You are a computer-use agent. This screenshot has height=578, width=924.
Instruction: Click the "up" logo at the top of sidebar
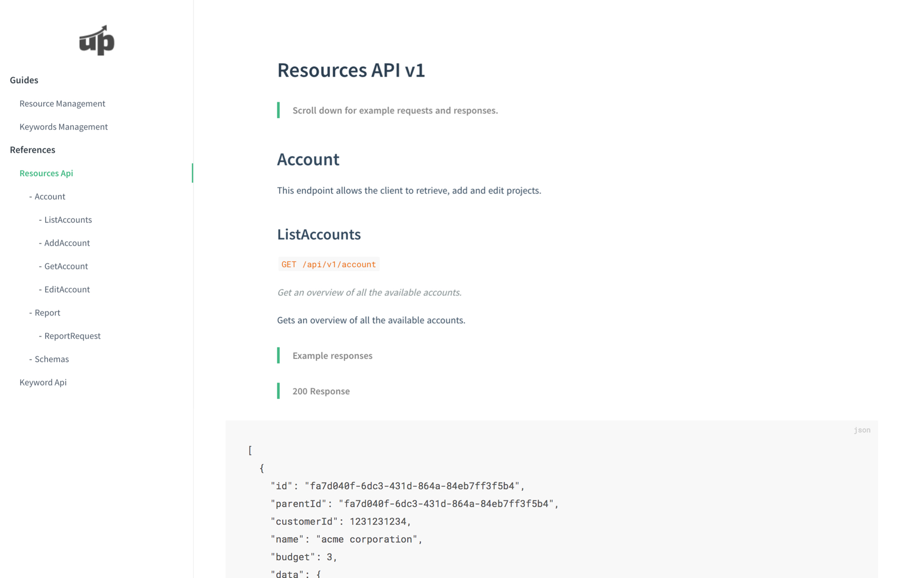95,41
